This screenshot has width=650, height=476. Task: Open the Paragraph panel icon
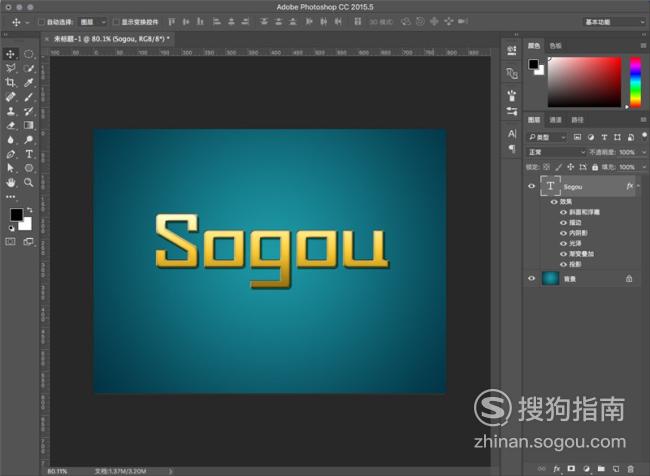tap(512, 148)
